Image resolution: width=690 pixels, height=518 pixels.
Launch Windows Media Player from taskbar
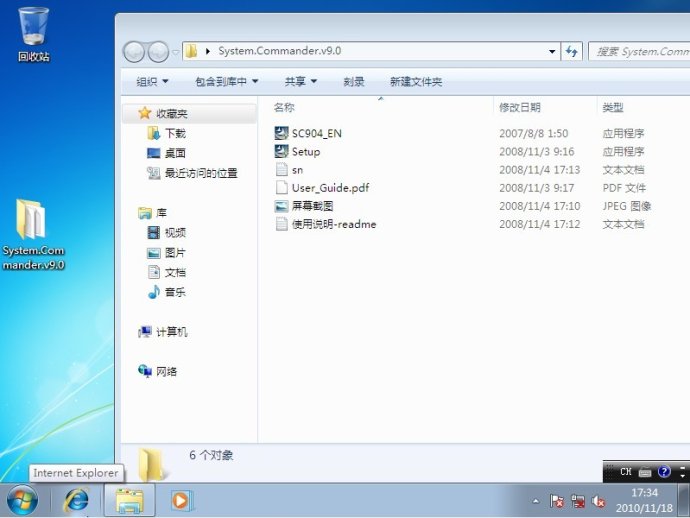180,500
